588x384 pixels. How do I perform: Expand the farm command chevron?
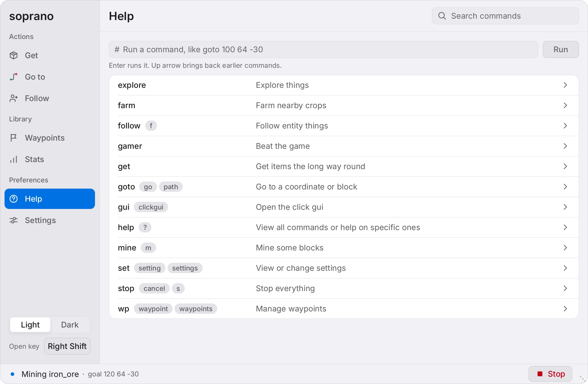(565, 105)
